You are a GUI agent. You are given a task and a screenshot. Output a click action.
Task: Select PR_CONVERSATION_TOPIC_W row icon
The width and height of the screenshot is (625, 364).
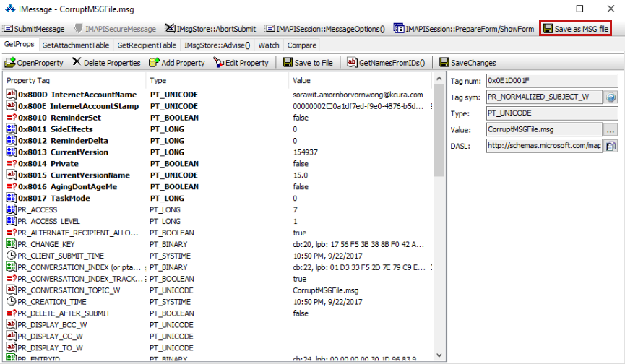[x=11, y=290]
